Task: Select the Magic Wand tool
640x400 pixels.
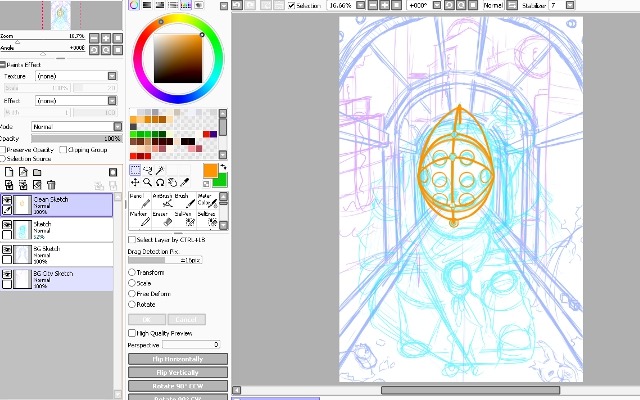Action: [162, 170]
